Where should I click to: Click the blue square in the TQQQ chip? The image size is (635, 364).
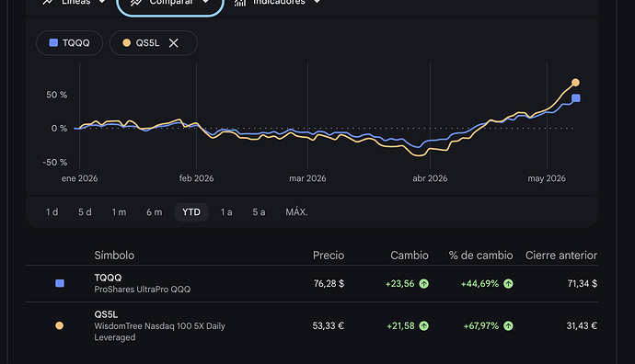click(x=53, y=43)
